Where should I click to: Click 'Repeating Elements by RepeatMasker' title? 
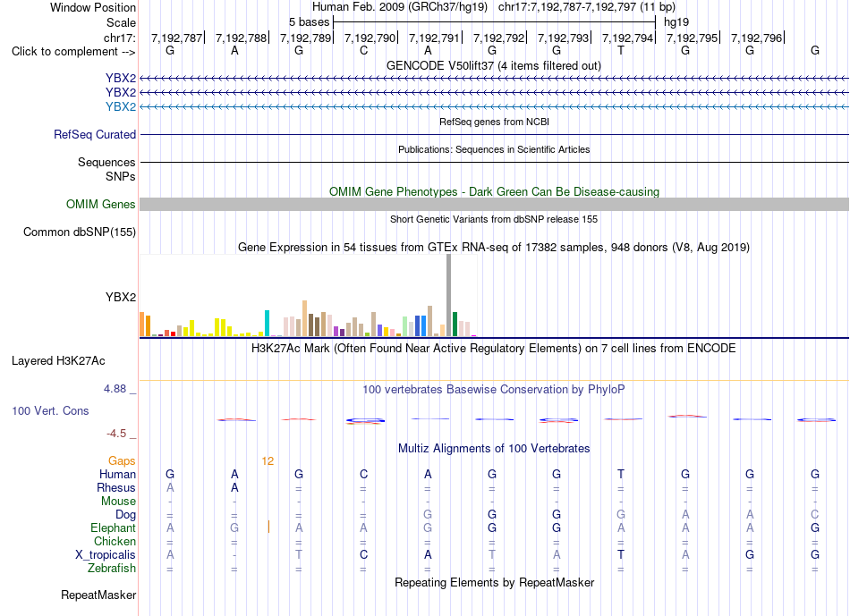(494, 582)
